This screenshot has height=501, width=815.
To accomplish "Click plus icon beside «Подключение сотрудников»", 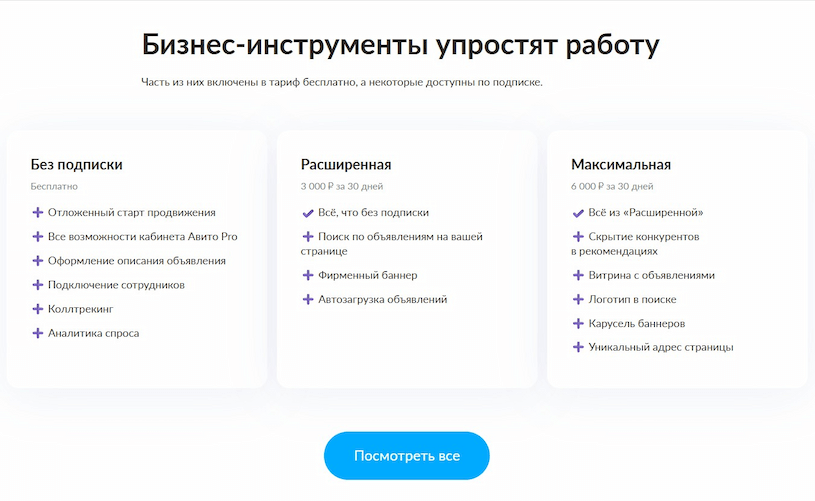I will 38,285.
